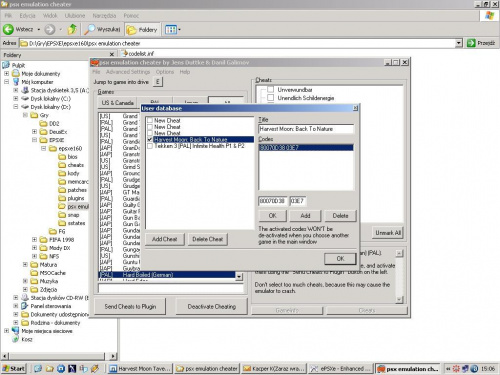
Task: Expand the FIFA 1998 folder node
Action: pyautogui.click(x=34, y=239)
